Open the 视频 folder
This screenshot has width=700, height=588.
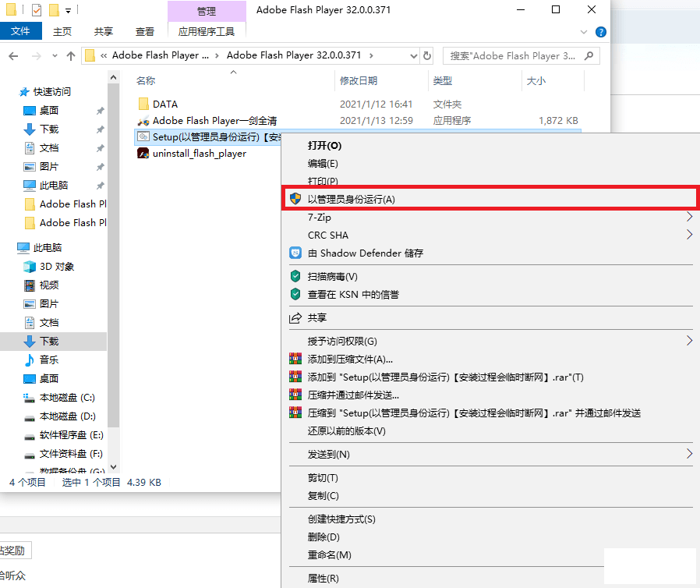[x=49, y=285]
